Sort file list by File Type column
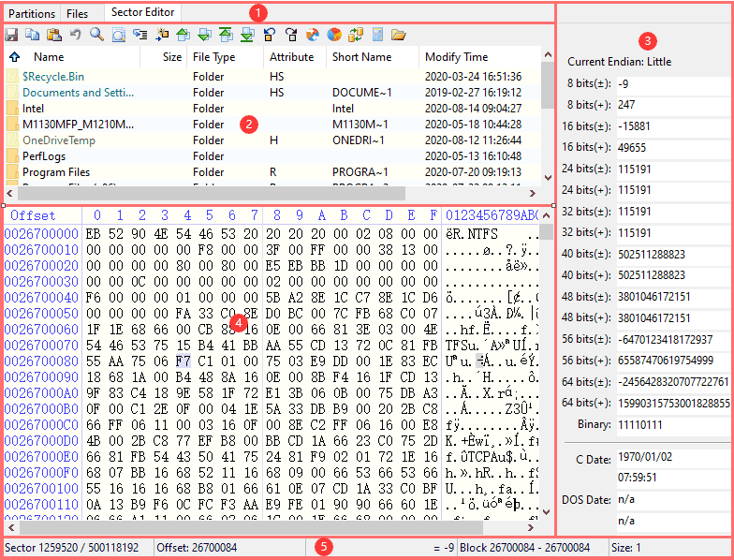The height and width of the screenshot is (560, 734). point(213,57)
